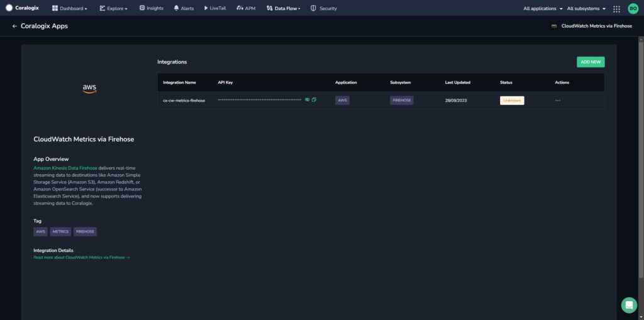The image size is (644, 320).
Task: Reveal the hidden API key eye icon
Action: [x=307, y=100]
